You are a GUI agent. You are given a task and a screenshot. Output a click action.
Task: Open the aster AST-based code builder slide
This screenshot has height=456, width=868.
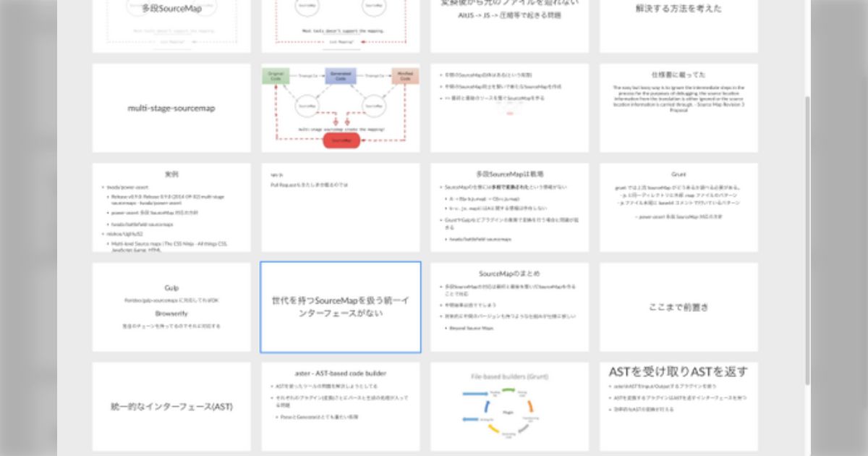pyautogui.click(x=340, y=406)
